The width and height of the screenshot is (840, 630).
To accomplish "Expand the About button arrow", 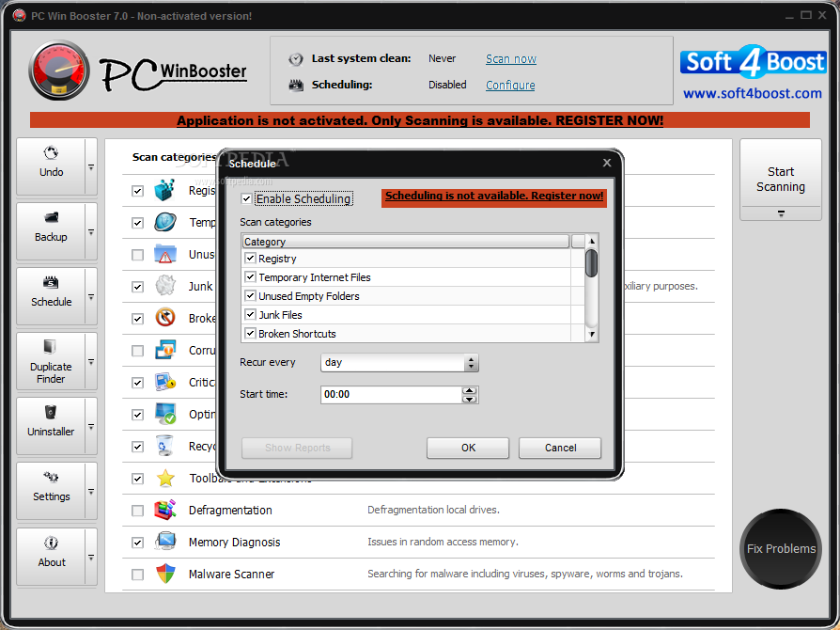I will 91,557.
